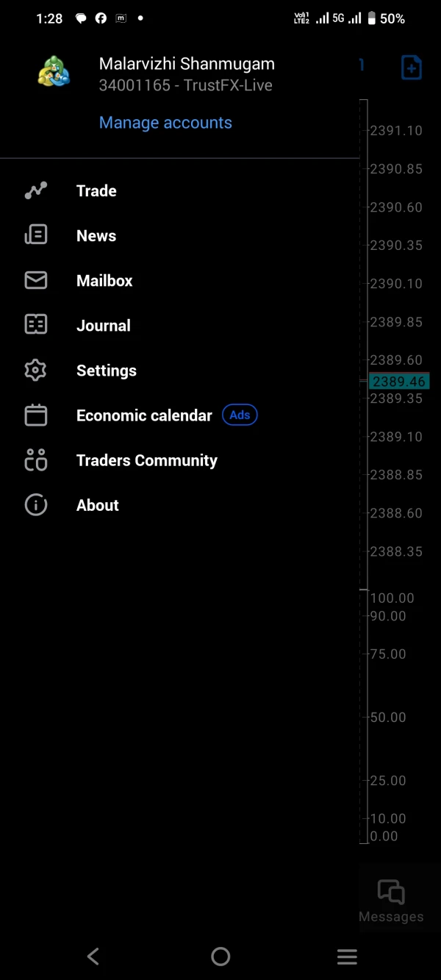This screenshot has height=980, width=441.
Task: Tap the Mailbox envelope icon
Action: click(x=35, y=280)
